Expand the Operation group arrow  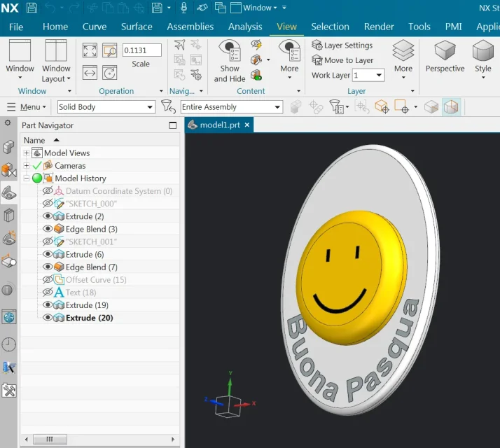[161, 91]
